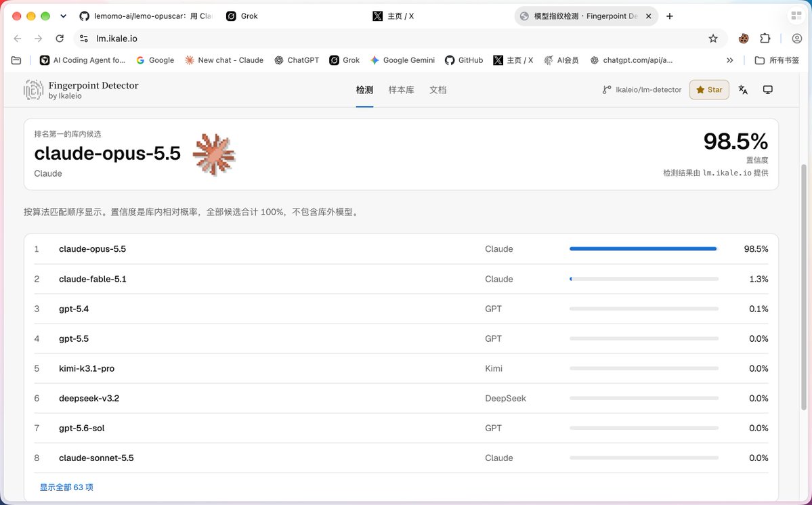This screenshot has width=812, height=505.
Task: Toggle display theme monitor icon
Action: (768, 90)
